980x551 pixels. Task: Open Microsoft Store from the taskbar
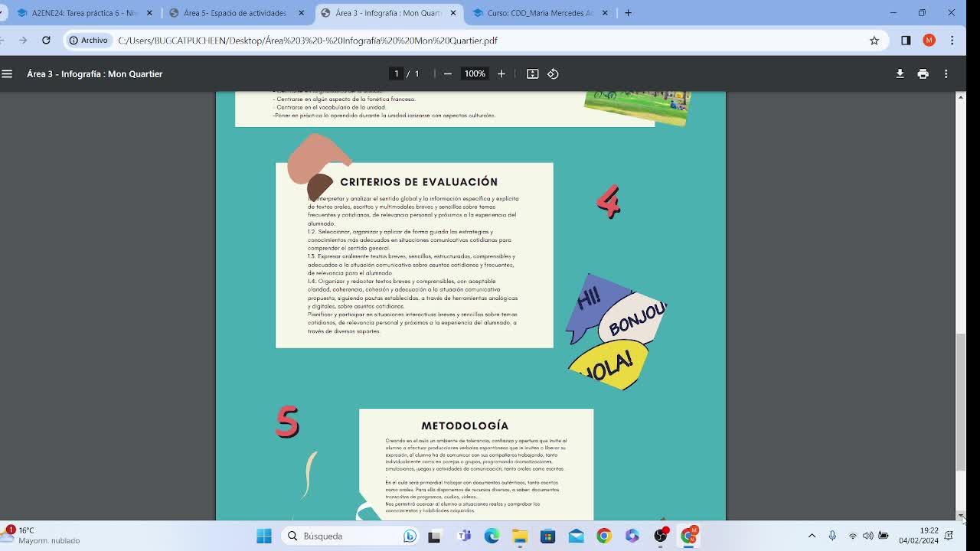pyautogui.click(x=547, y=536)
